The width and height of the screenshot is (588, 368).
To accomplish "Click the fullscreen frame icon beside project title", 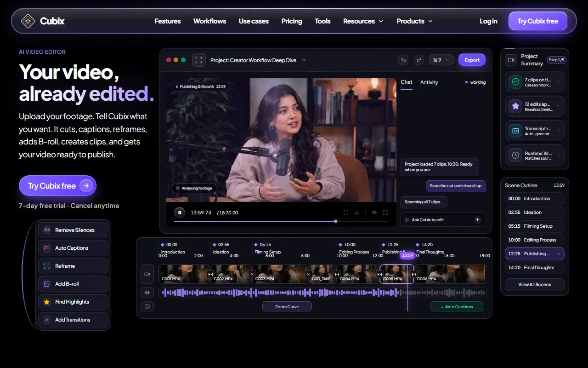I will pyautogui.click(x=198, y=60).
